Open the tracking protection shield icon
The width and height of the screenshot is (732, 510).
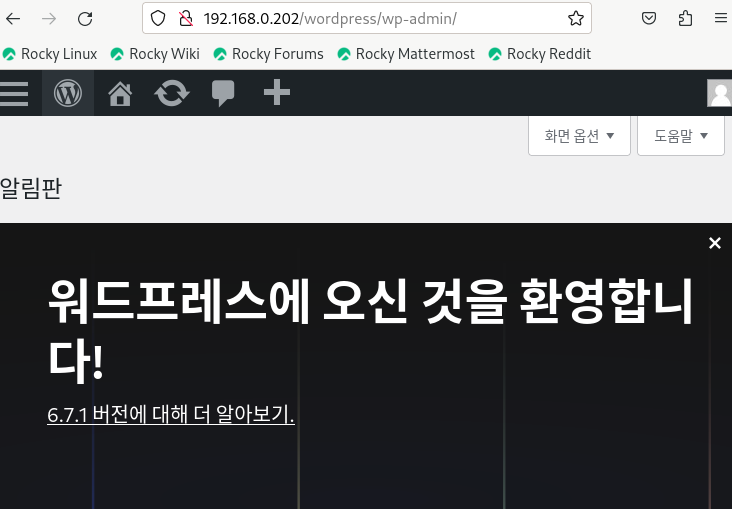158,19
